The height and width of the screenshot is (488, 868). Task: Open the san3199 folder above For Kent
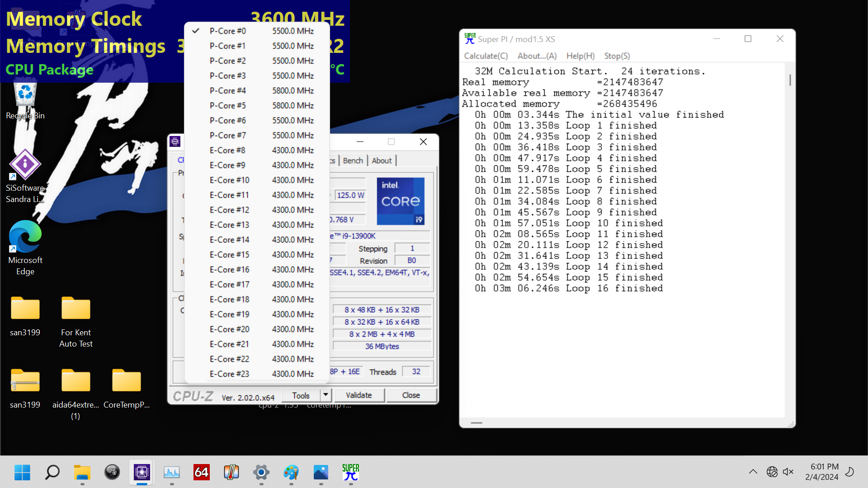point(25,316)
